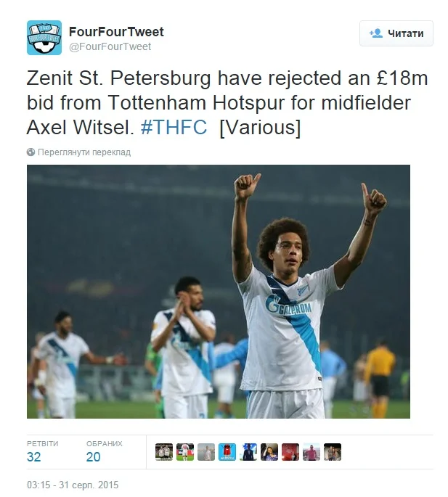
Task: Open the FourFourTweet display name link
Action: click(x=116, y=32)
